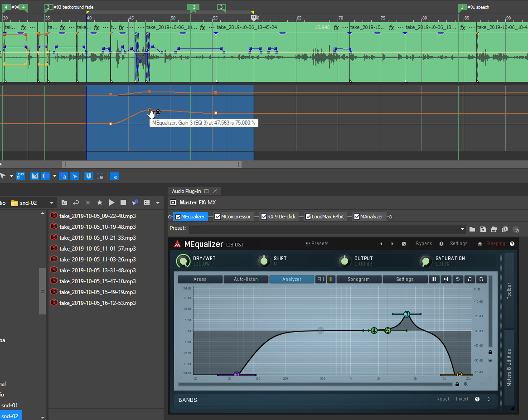Click the DRY/WET knob
528x420 pixels.
coord(183,261)
